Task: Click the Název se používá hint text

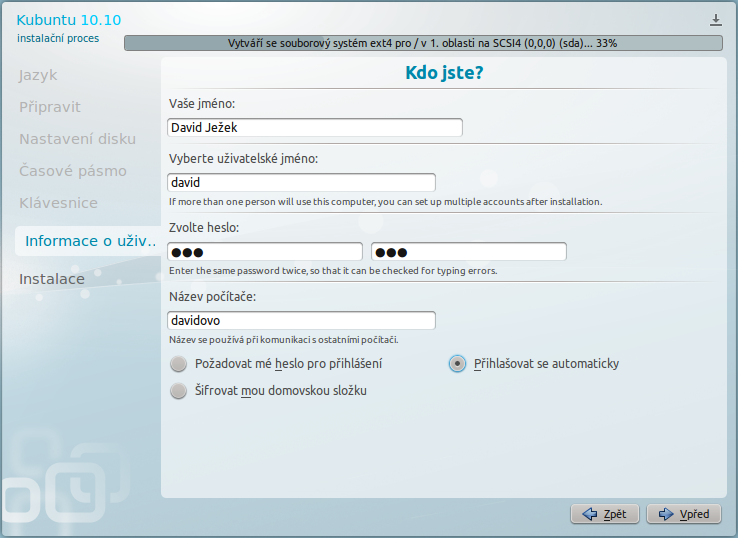Action: click(283, 340)
